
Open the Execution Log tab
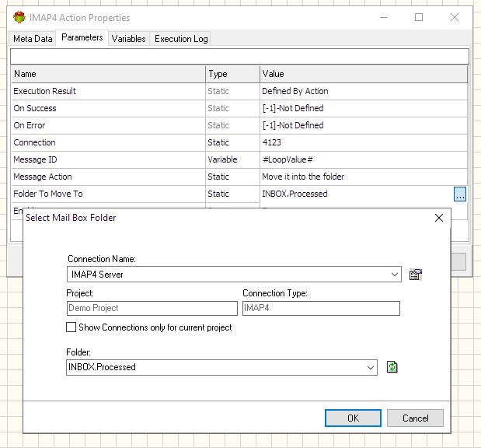(x=181, y=39)
